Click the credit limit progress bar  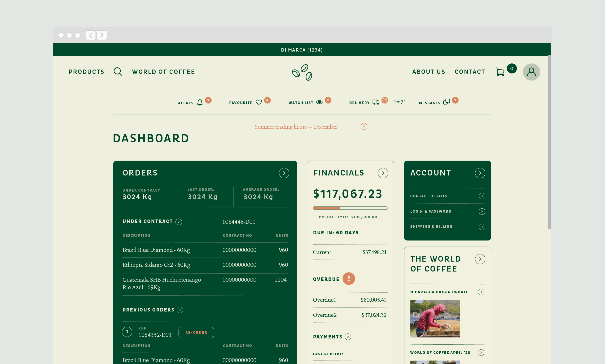click(350, 208)
